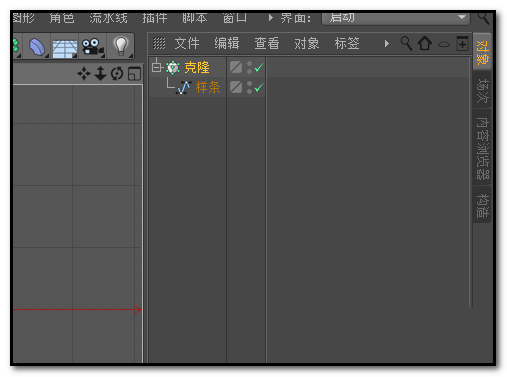Open search in the object manager

point(406,43)
